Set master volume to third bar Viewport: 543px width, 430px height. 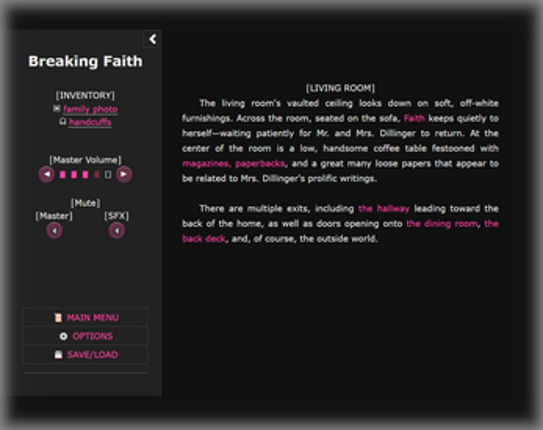[85, 174]
